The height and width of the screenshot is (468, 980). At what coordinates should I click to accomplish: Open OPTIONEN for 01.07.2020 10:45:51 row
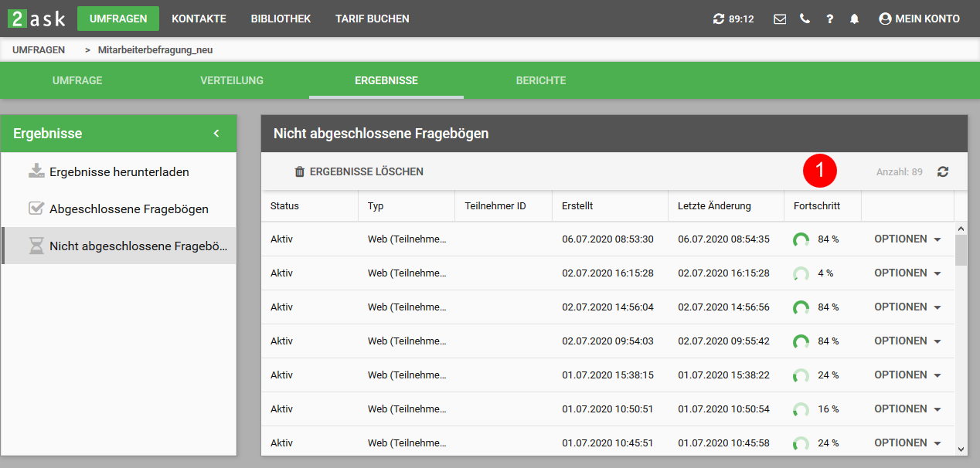pyautogui.click(x=907, y=443)
